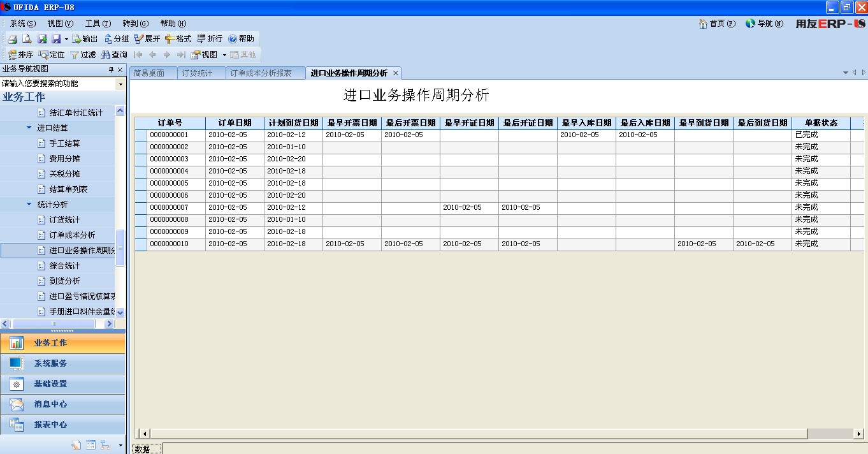Open the function search combo box dropdown
868x454 pixels.
click(120, 84)
